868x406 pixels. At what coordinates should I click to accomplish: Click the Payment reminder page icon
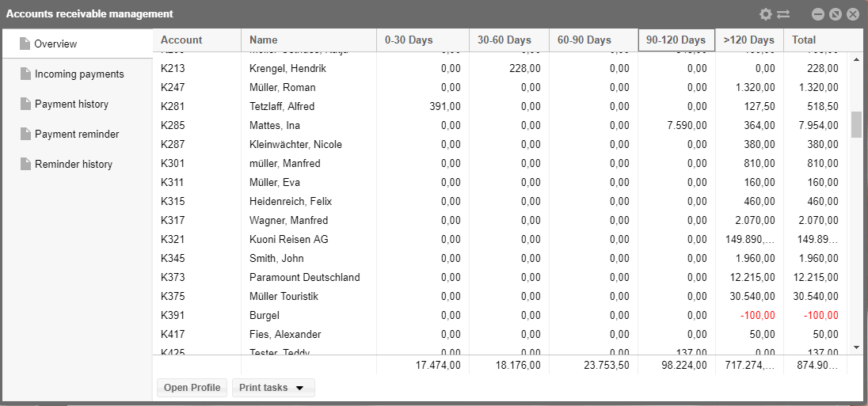click(x=25, y=133)
